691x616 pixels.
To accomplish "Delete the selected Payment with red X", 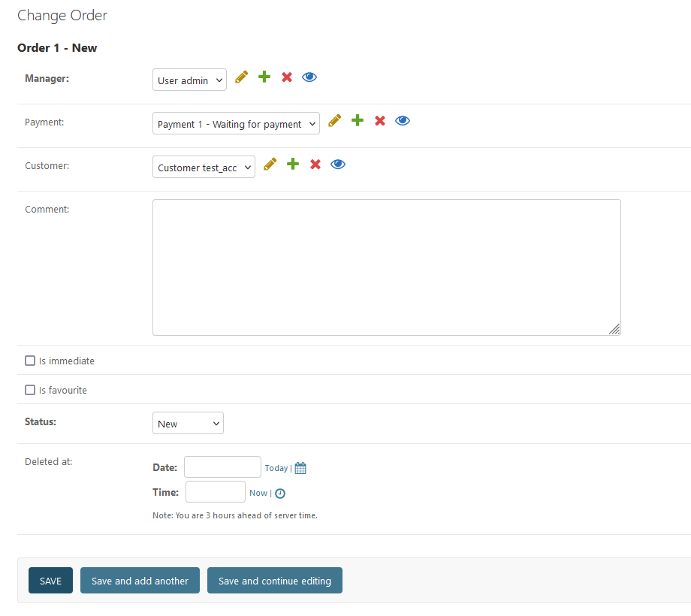I will click(x=380, y=120).
